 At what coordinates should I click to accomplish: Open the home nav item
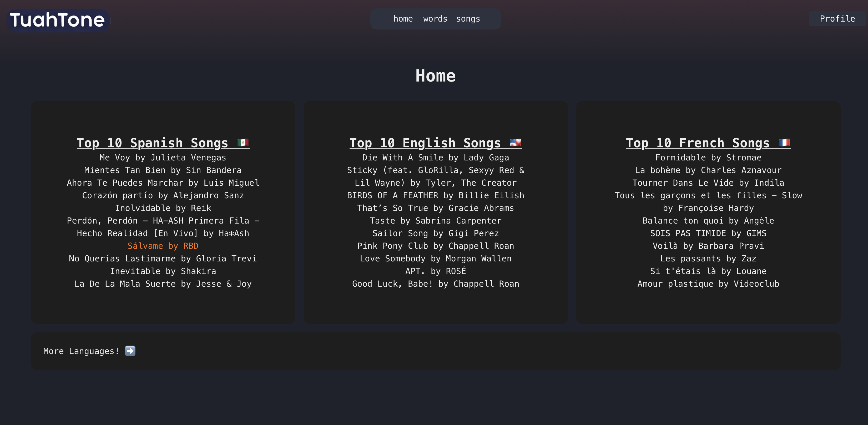[x=403, y=19]
